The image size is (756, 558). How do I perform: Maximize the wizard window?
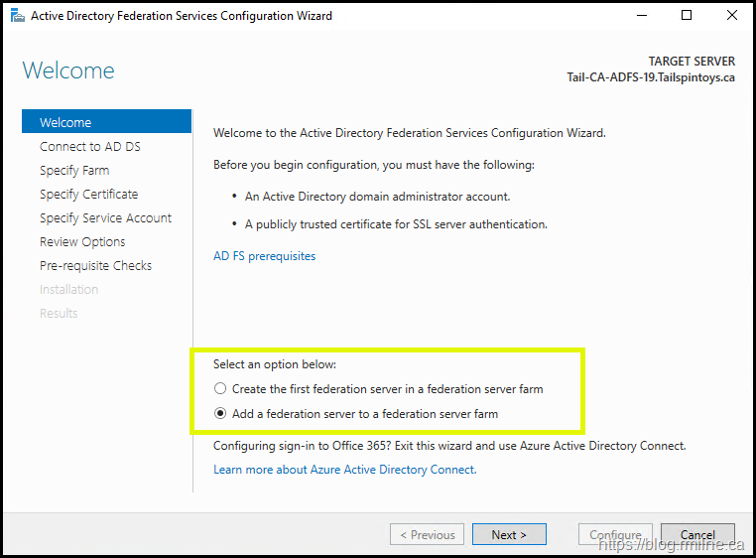[x=687, y=16]
